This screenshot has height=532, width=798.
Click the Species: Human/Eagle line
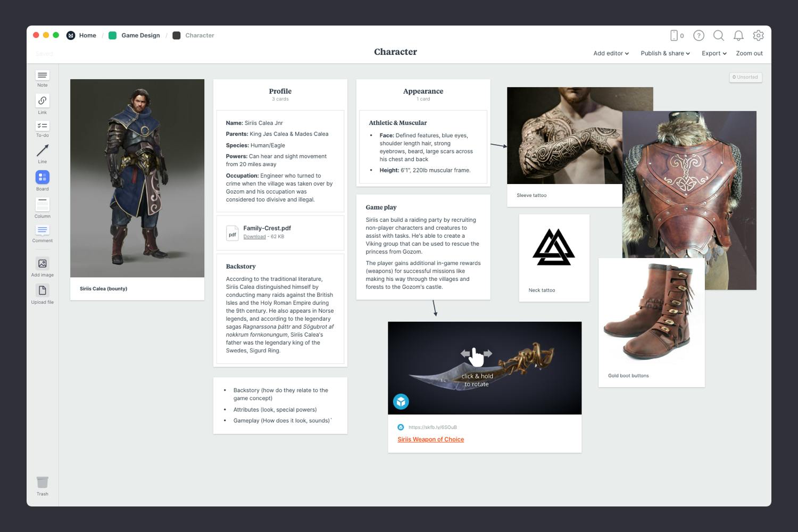coord(255,145)
